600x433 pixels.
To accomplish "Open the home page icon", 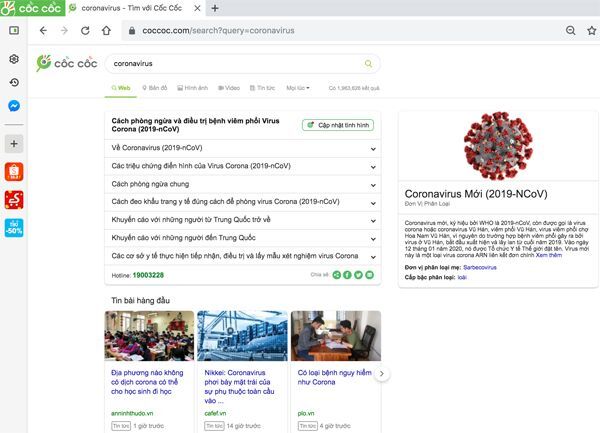I will (106, 31).
